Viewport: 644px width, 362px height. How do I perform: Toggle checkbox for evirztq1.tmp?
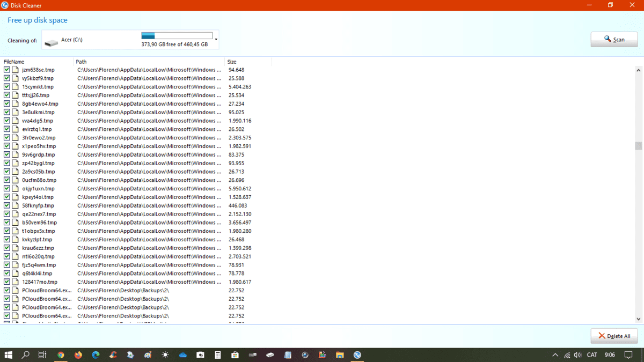pos(7,129)
